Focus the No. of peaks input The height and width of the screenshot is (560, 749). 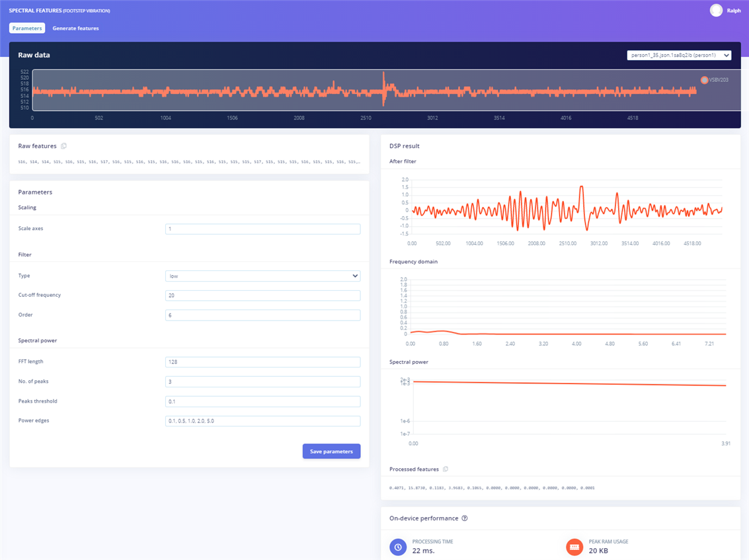(262, 381)
